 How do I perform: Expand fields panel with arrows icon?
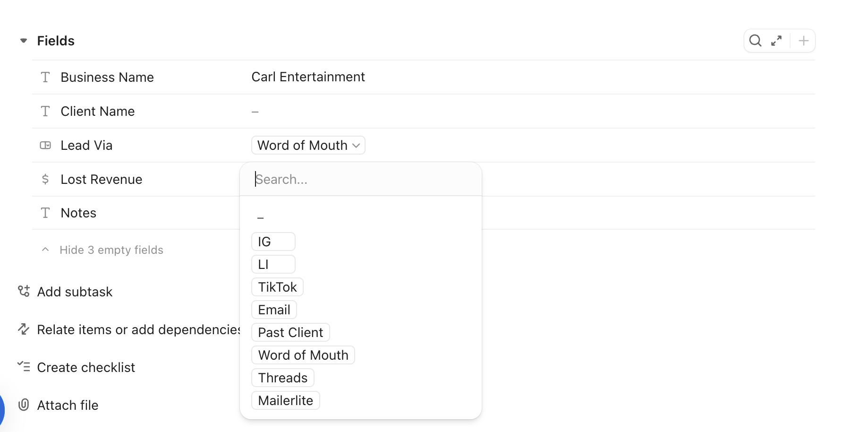tap(776, 41)
